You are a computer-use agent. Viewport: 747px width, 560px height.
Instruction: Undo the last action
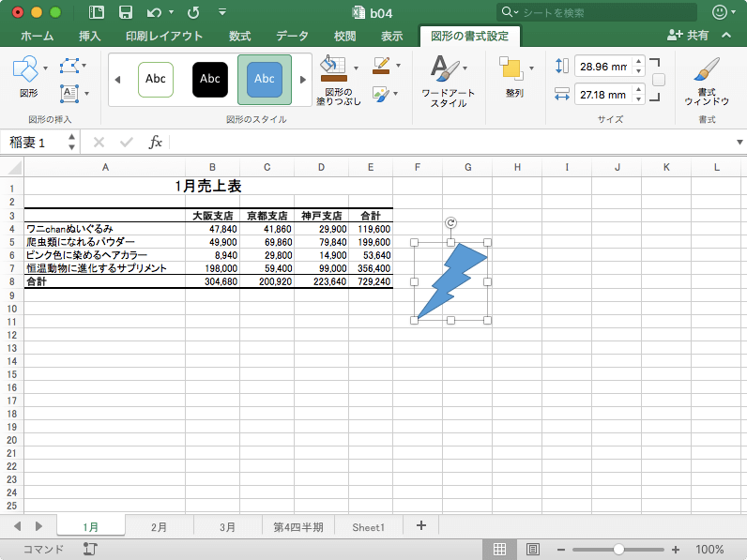[x=154, y=12]
